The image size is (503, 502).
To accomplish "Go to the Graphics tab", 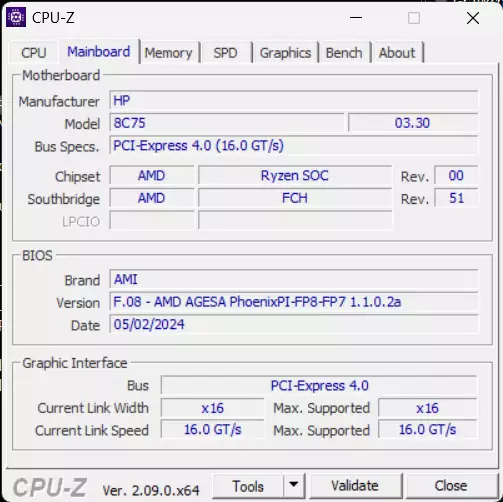I will (x=285, y=53).
